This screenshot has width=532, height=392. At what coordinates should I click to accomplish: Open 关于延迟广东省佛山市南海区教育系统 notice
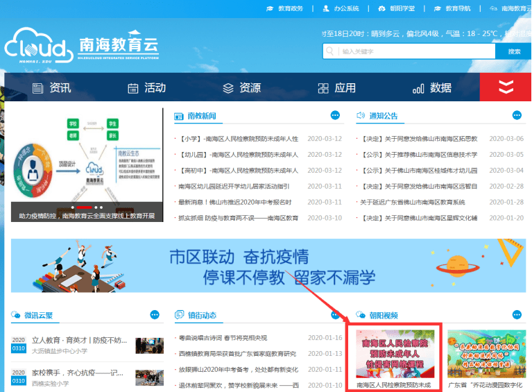[x=413, y=203]
